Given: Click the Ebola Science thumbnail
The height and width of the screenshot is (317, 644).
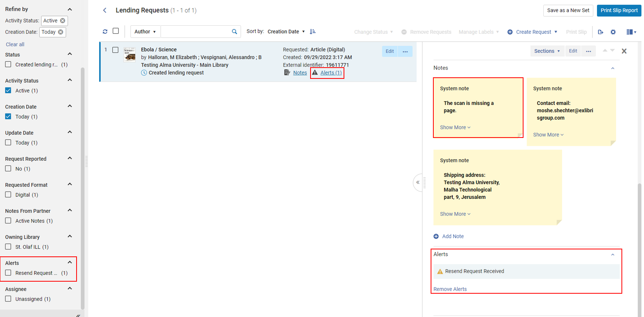Looking at the screenshot, I should (x=129, y=55).
